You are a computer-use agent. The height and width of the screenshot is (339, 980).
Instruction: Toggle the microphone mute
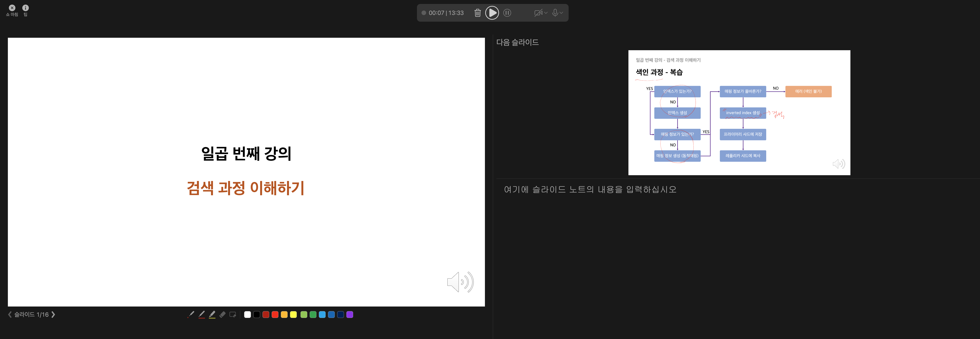click(x=555, y=13)
